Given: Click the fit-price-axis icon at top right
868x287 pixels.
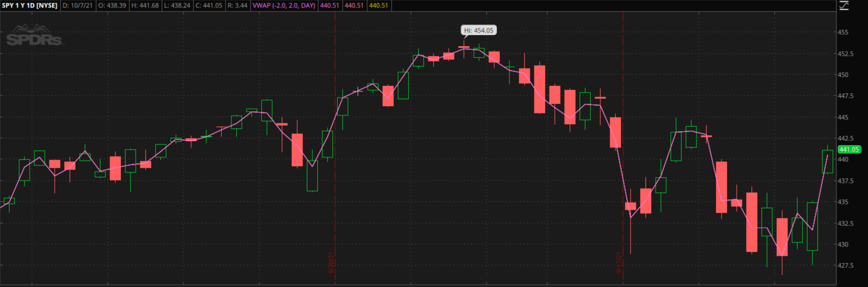Looking at the screenshot, I should pyautogui.click(x=844, y=6).
